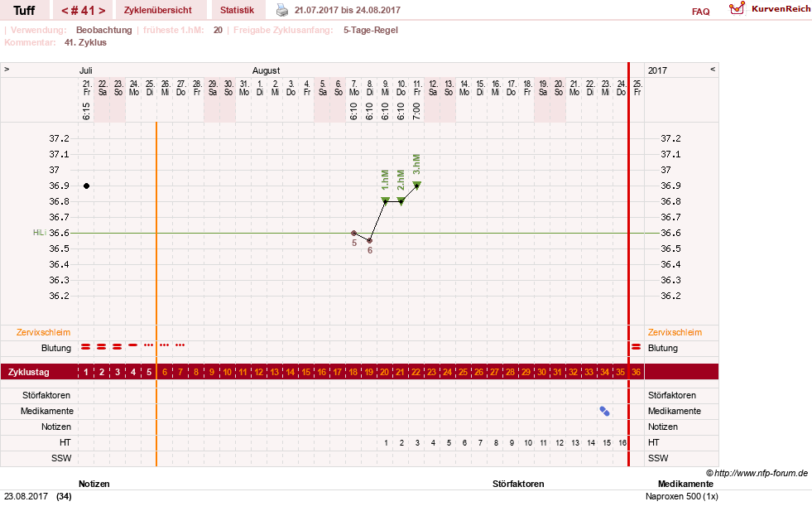Select cycle day 36 in Zyklustag row
Image resolution: width=812 pixels, height=516 pixels.
tap(636, 372)
